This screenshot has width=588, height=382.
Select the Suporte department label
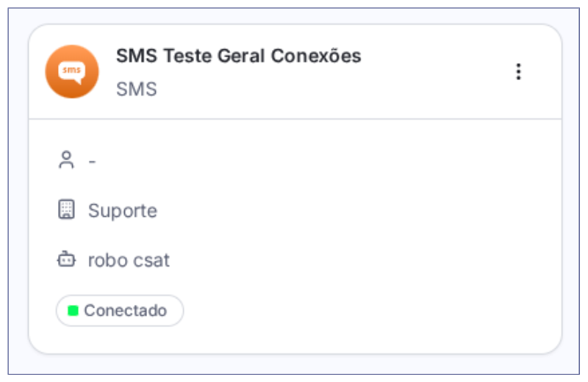pyautogui.click(x=123, y=211)
